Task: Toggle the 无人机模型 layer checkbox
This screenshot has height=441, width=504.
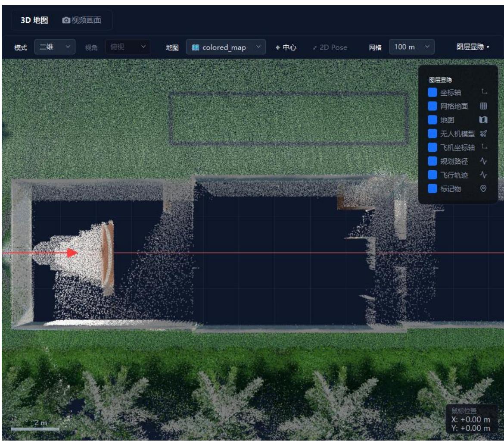Action: [432, 134]
